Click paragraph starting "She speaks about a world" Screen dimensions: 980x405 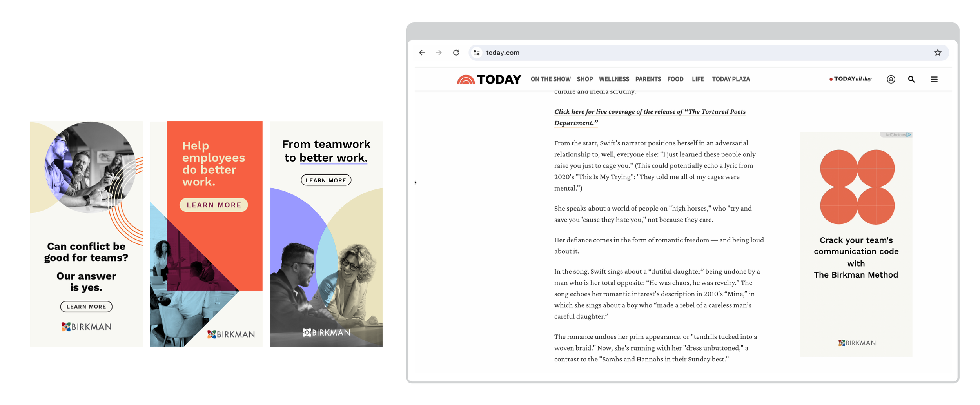click(653, 214)
